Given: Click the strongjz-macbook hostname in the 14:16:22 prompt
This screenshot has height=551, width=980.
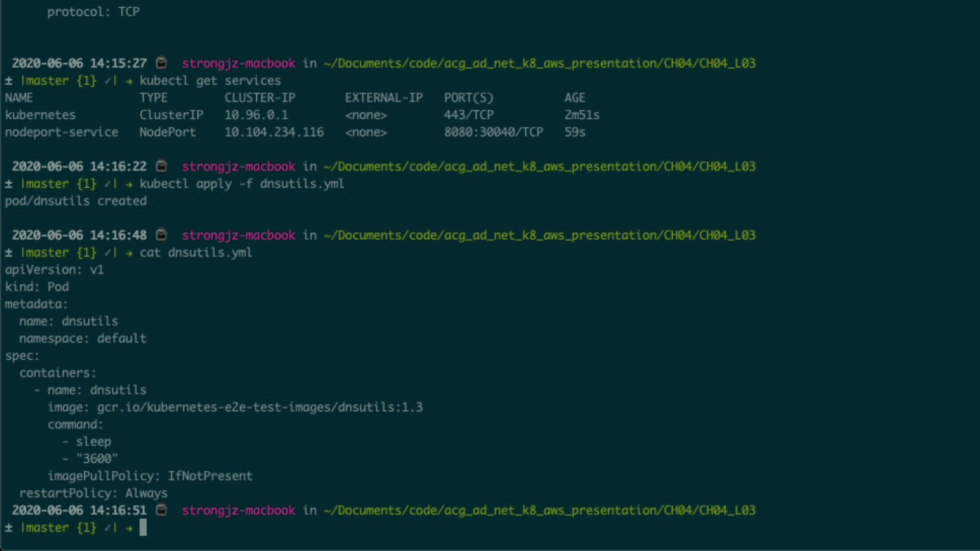Looking at the screenshot, I should [238, 166].
